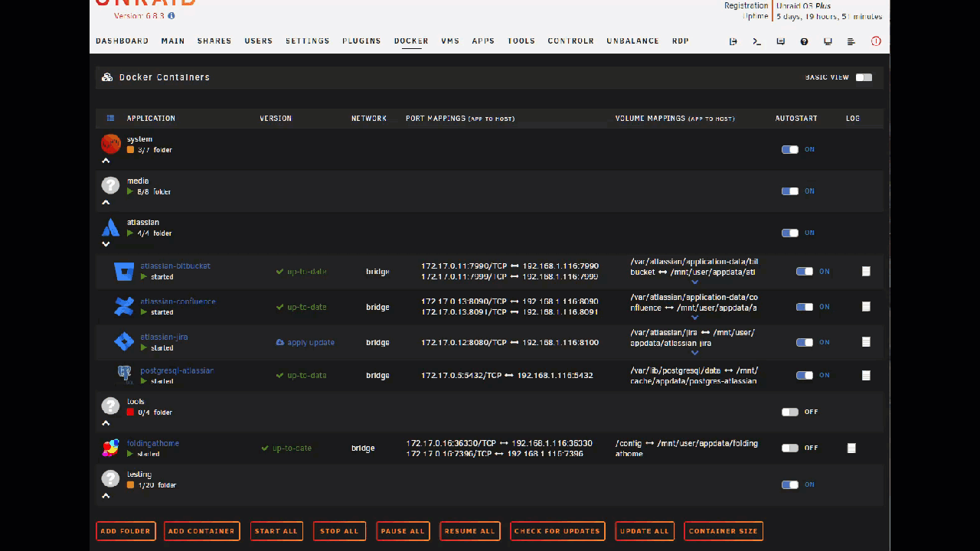The height and width of the screenshot is (551, 980).
Task: Go to the Plugins menu tab
Action: coord(361,41)
